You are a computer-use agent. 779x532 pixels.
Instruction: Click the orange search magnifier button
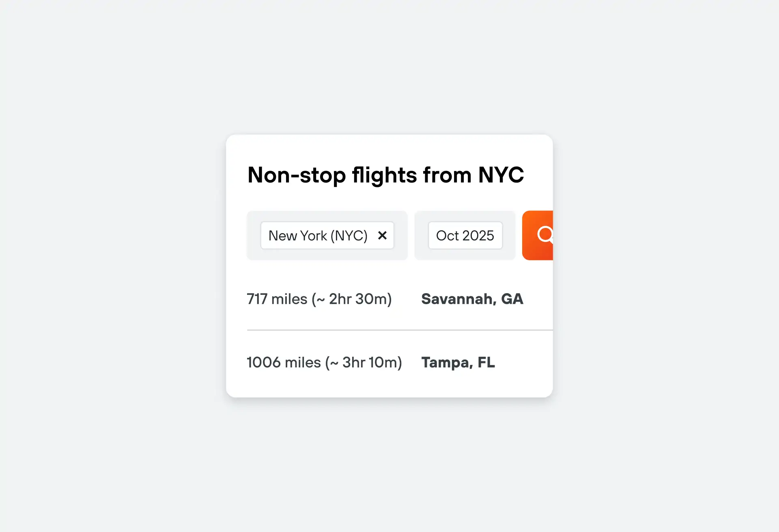[538, 235]
